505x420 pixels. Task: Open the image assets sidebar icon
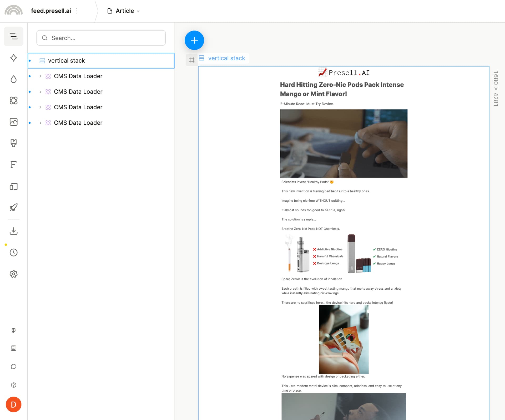[x=13, y=122]
